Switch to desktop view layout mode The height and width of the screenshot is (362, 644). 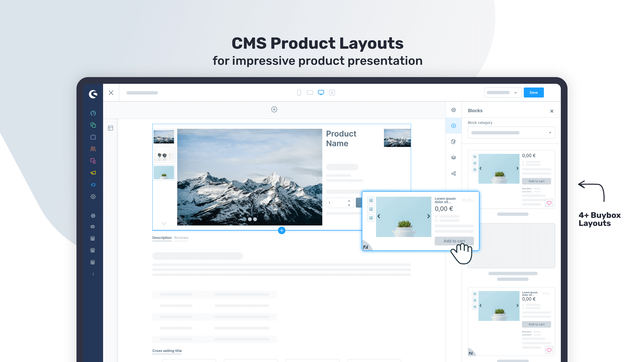point(321,92)
